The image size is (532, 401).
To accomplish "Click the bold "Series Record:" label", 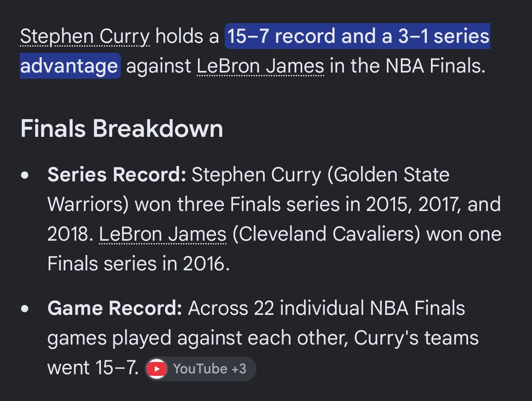I will [117, 175].
